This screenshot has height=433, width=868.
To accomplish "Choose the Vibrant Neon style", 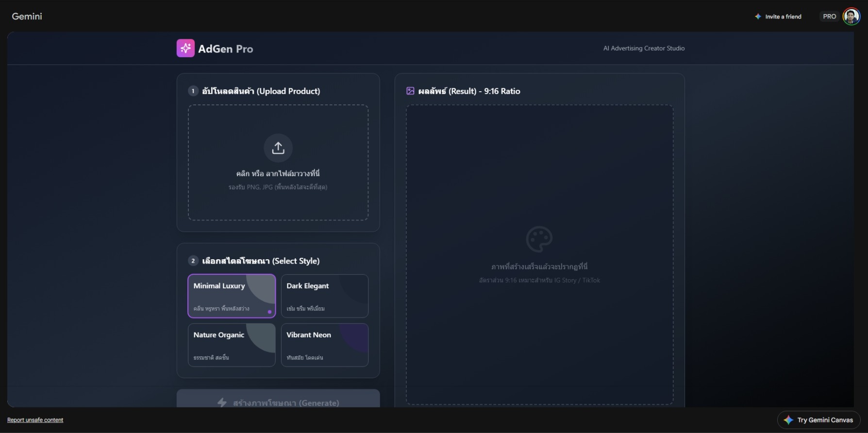I will (x=325, y=345).
